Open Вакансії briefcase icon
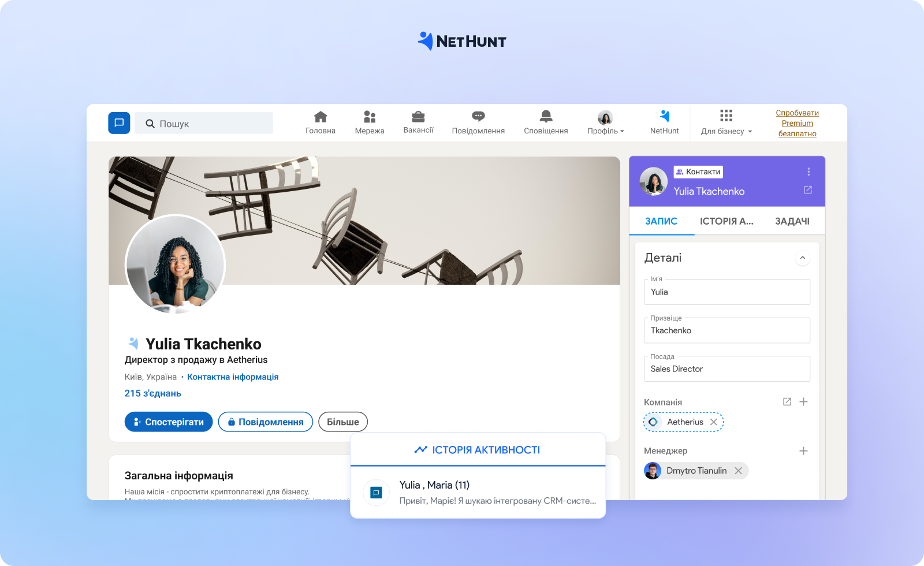Image resolution: width=924 pixels, height=566 pixels. [418, 116]
